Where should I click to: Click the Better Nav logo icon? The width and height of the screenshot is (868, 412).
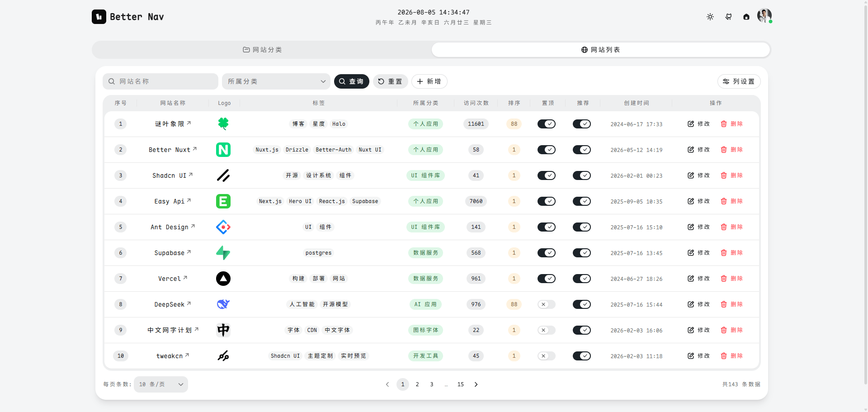99,17
